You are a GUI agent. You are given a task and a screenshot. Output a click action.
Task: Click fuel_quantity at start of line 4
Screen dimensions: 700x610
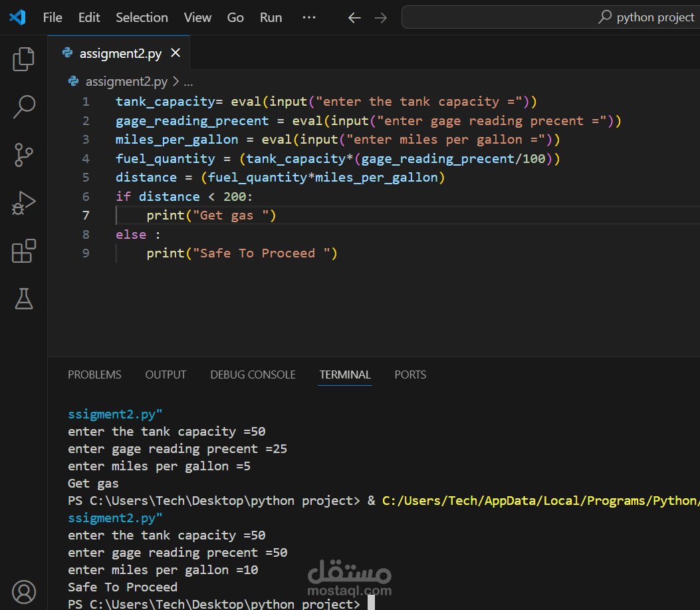(x=165, y=158)
